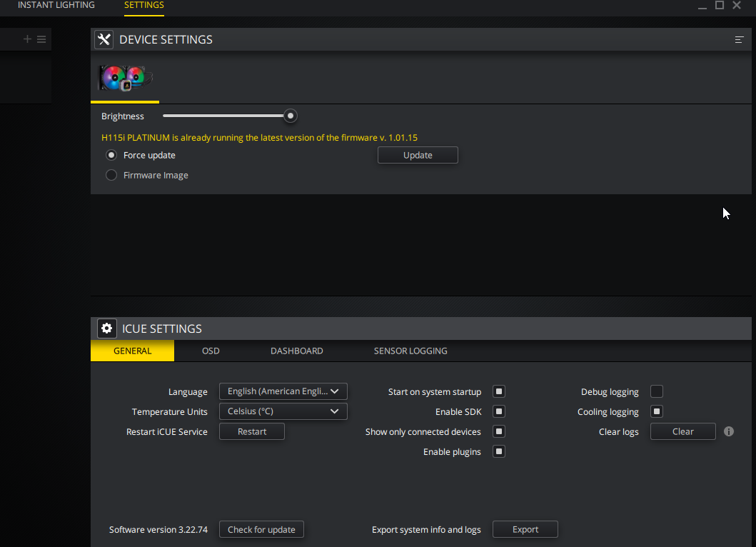Click the Software version 3.22.74 text
Image resolution: width=756 pixels, height=547 pixels.
pos(158,530)
